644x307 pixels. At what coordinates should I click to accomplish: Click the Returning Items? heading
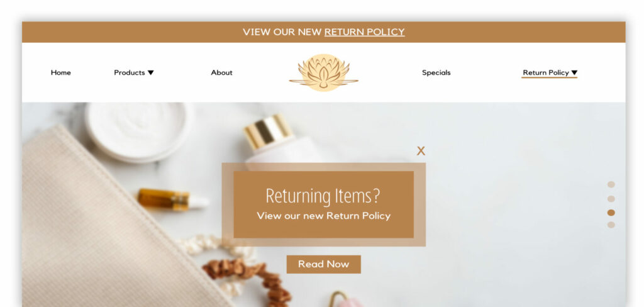click(323, 196)
